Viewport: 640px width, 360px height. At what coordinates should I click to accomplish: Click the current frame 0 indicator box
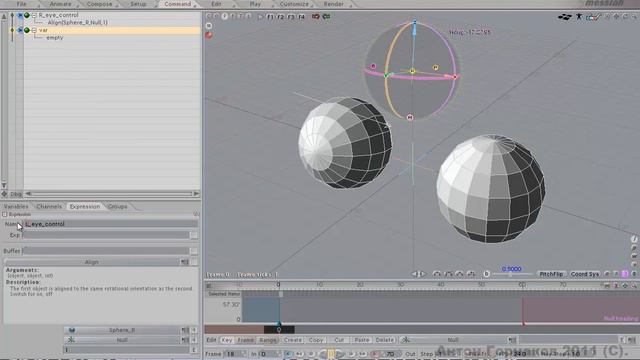[279, 329]
